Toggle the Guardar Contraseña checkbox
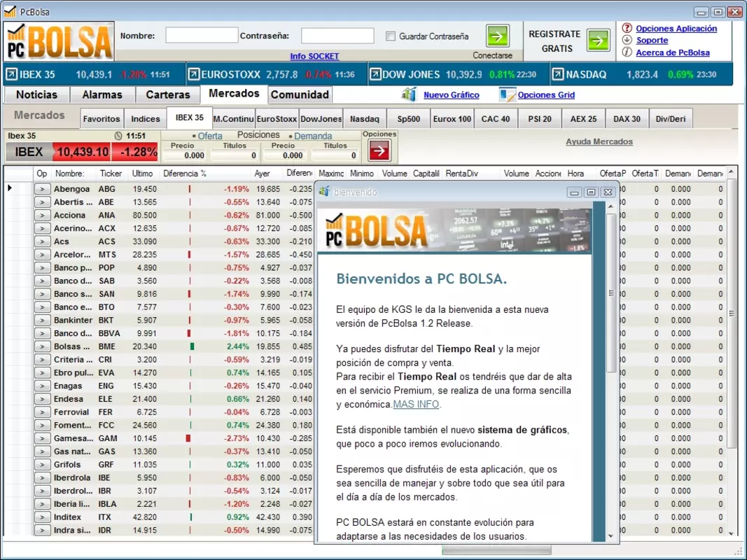747x560 pixels. 391,36
